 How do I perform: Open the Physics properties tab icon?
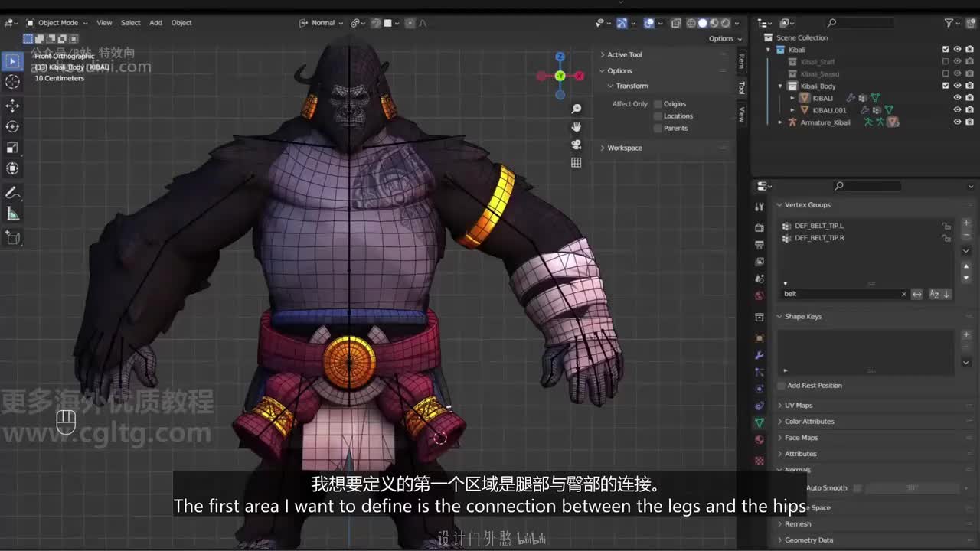[x=759, y=389]
